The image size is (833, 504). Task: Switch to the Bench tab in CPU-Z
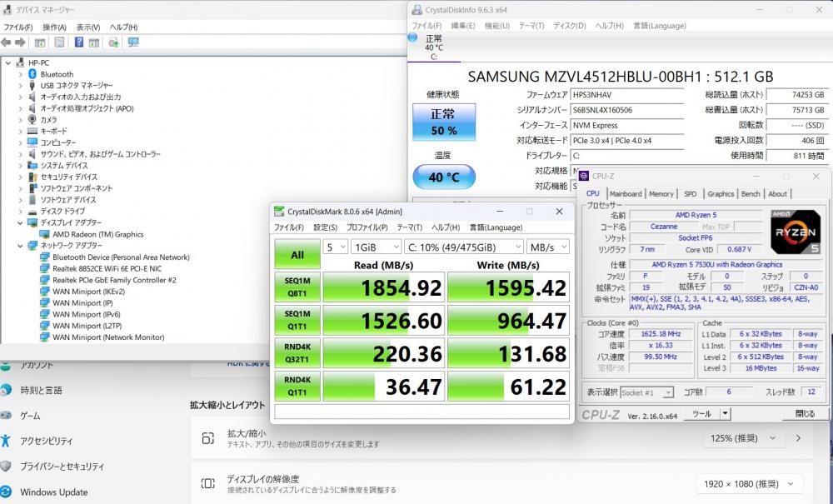751,193
